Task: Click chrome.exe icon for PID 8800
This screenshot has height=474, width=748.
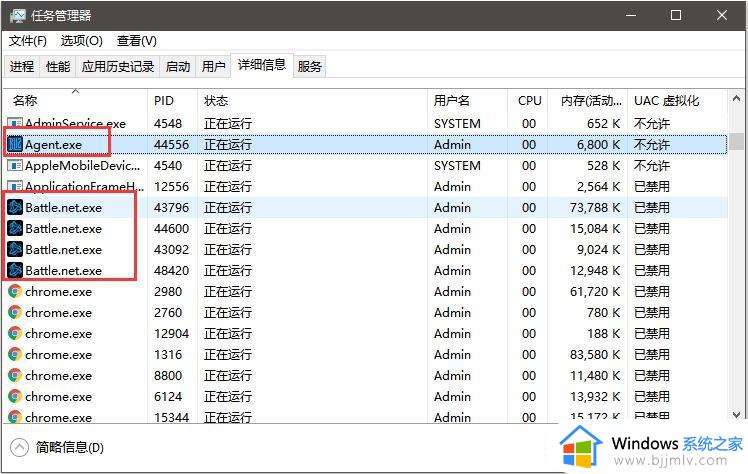Action: point(15,375)
